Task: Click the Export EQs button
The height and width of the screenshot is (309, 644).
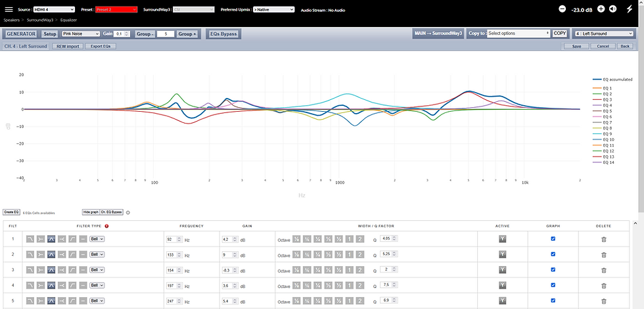Action: (x=101, y=47)
